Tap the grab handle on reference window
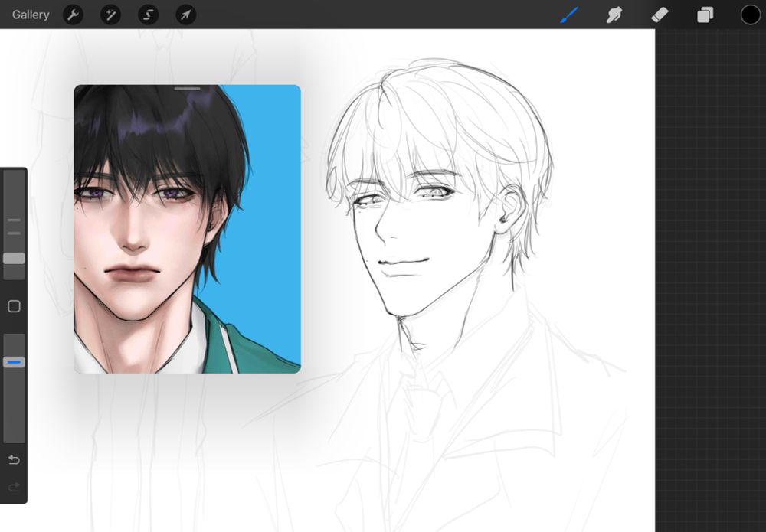766x532 pixels. tap(187, 89)
